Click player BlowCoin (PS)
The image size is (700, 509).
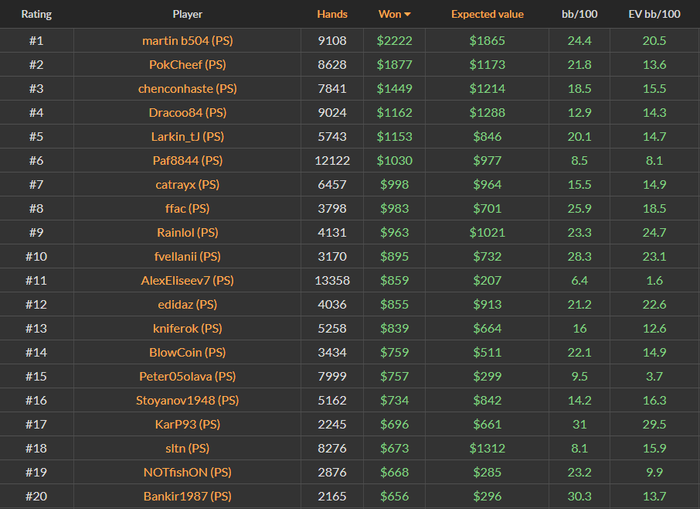[187, 353]
